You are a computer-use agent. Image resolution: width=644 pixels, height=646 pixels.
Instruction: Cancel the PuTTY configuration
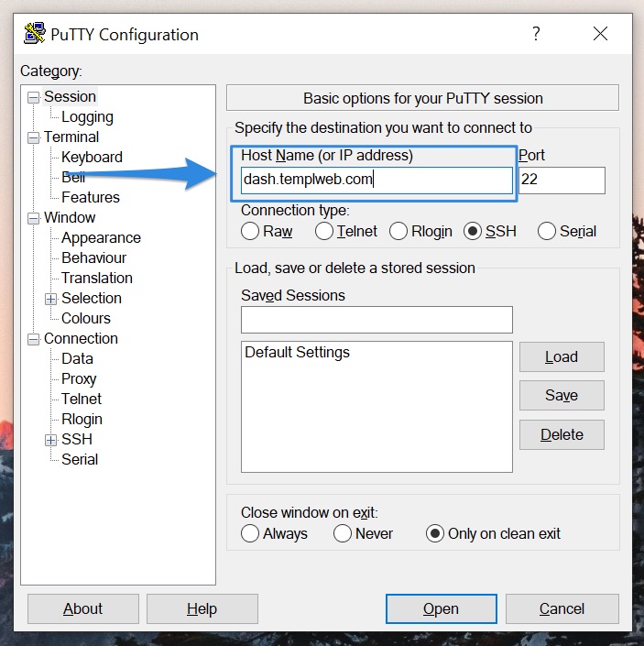click(562, 609)
